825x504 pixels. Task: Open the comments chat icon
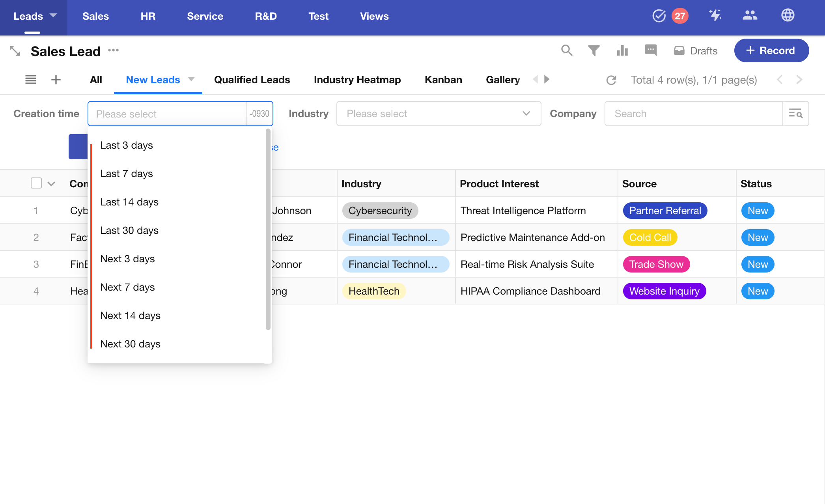[x=650, y=50]
